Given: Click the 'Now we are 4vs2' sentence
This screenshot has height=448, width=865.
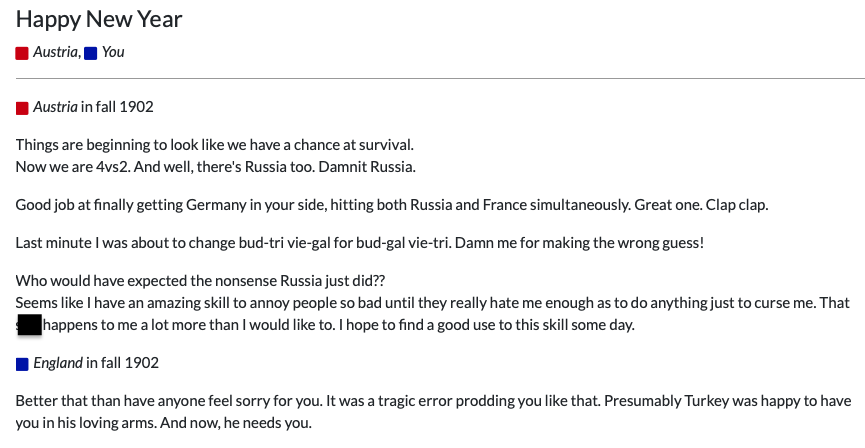Looking at the screenshot, I should [x=73, y=167].
